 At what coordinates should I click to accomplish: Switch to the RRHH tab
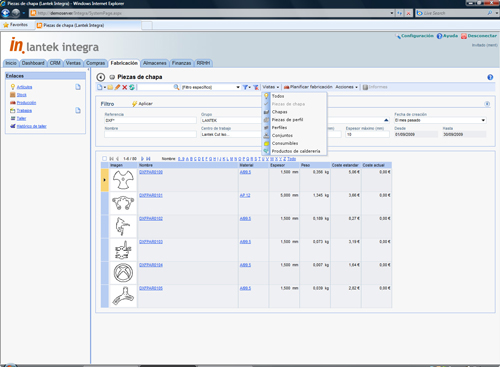pyautogui.click(x=203, y=63)
